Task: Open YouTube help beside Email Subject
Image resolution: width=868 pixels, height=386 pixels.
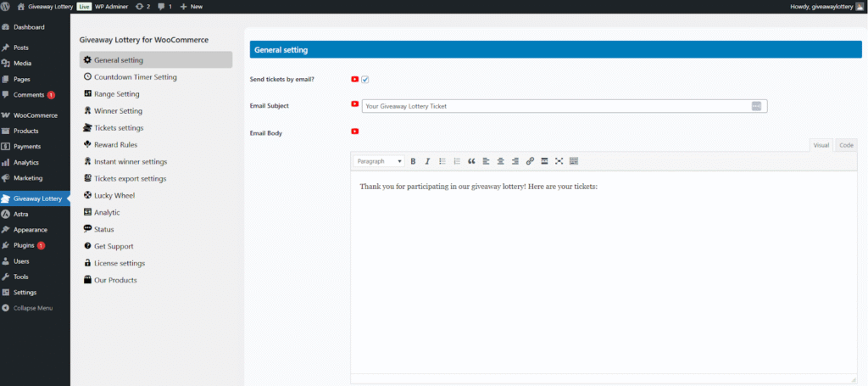Action: coord(355,105)
